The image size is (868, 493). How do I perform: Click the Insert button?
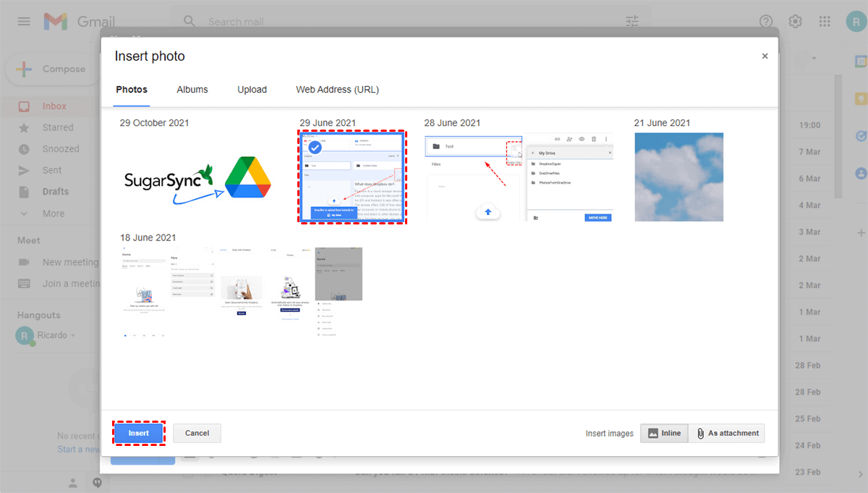pos(138,433)
